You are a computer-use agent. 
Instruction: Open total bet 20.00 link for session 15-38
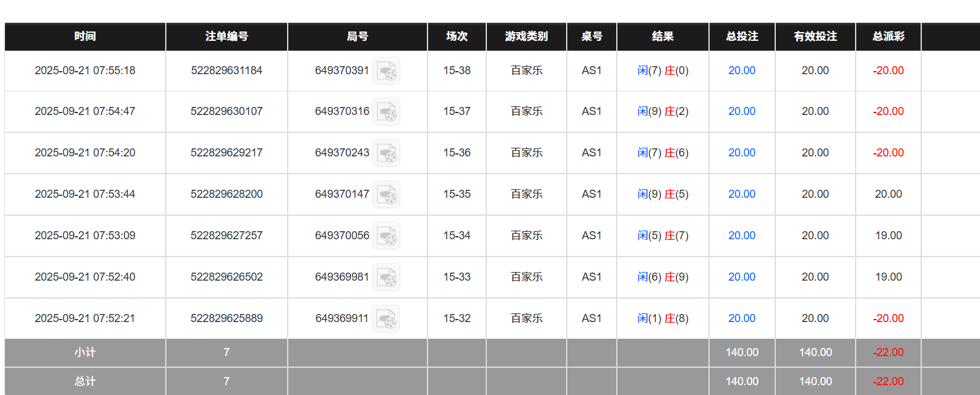click(x=741, y=70)
